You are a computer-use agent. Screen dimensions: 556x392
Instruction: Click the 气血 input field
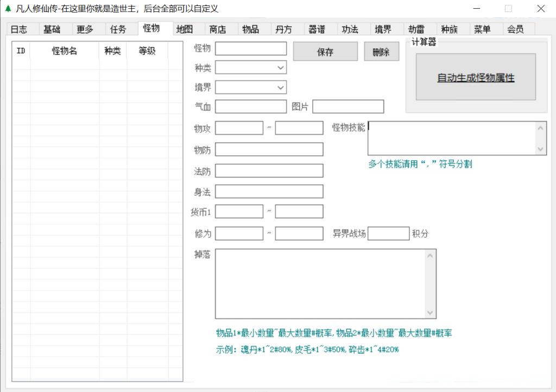[251, 107]
